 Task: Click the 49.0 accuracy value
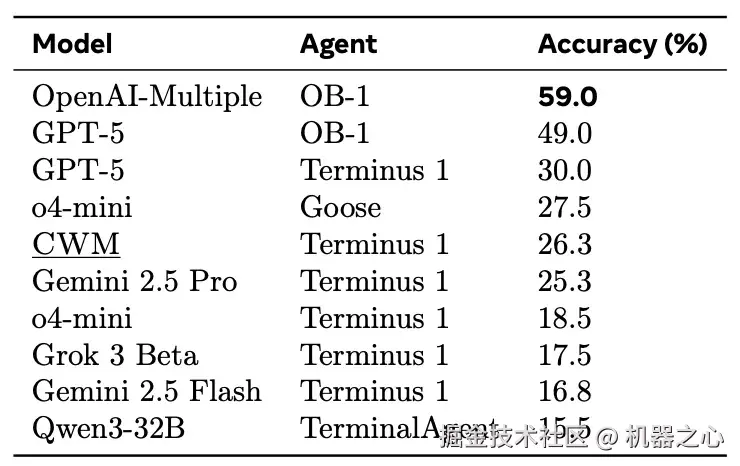coord(565,134)
